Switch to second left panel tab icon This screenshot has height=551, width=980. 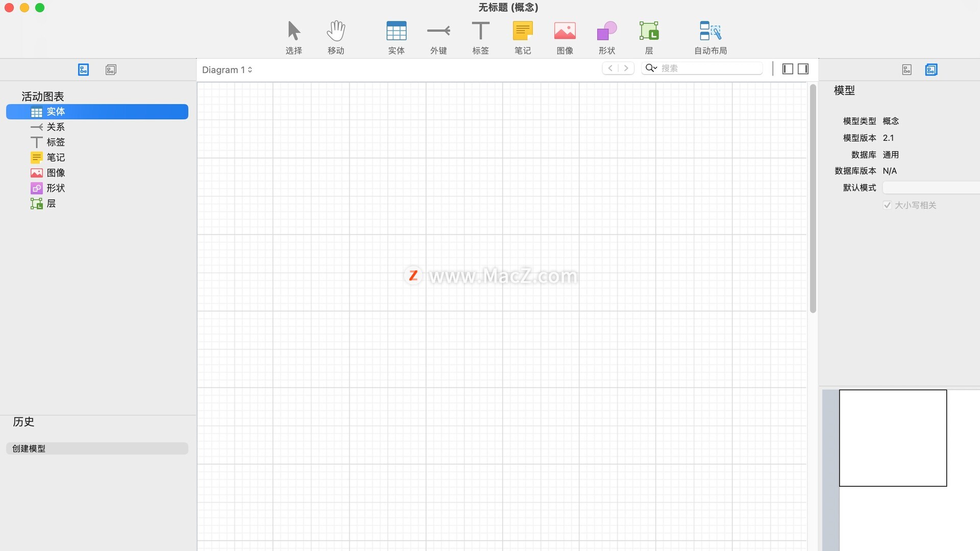[111, 70]
